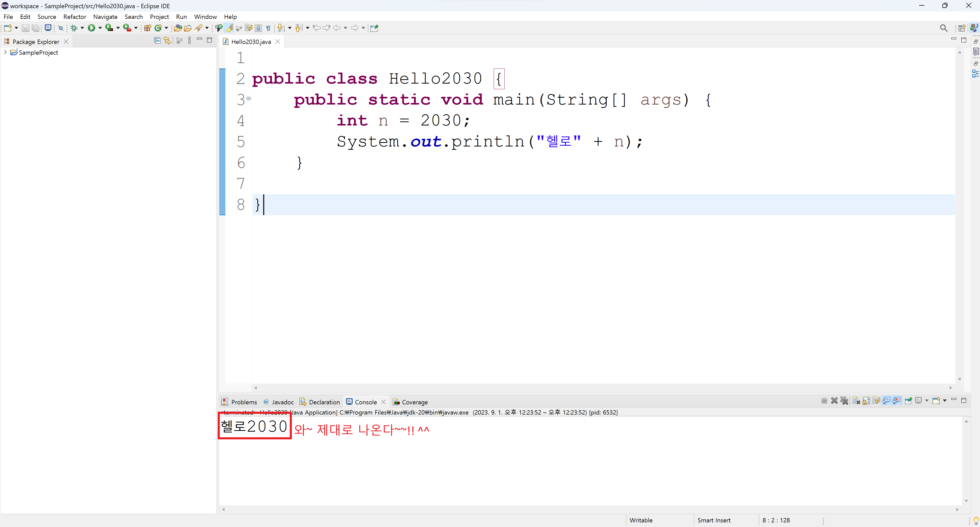The image size is (980, 527).
Task: Toggle Mark Occurrences highlighter icon
Action: pos(229,28)
